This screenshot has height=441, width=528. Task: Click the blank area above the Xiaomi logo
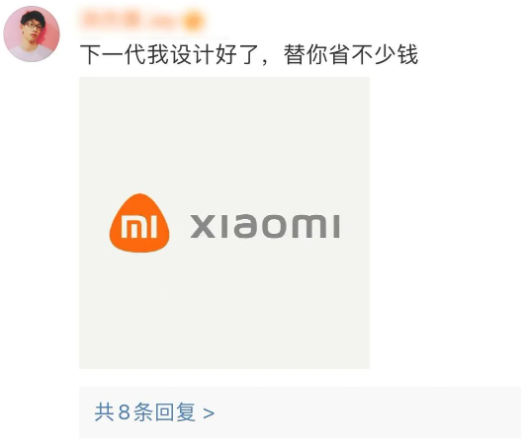point(224,135)
